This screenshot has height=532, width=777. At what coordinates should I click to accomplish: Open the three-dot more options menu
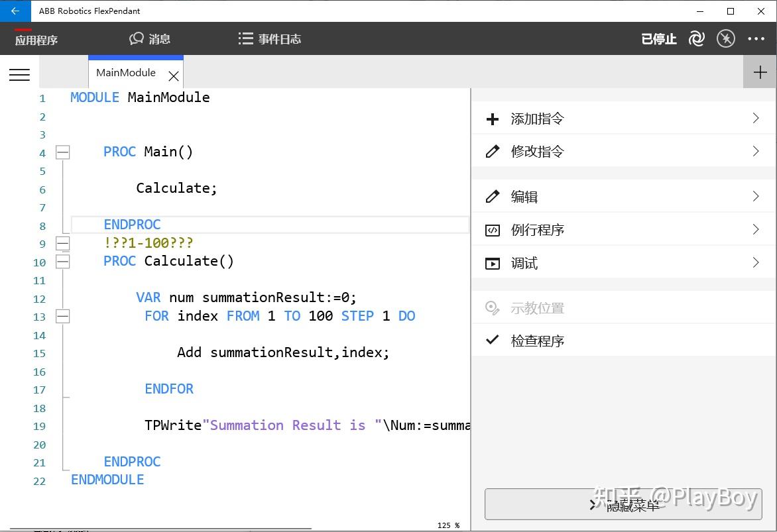pos(756,39)
